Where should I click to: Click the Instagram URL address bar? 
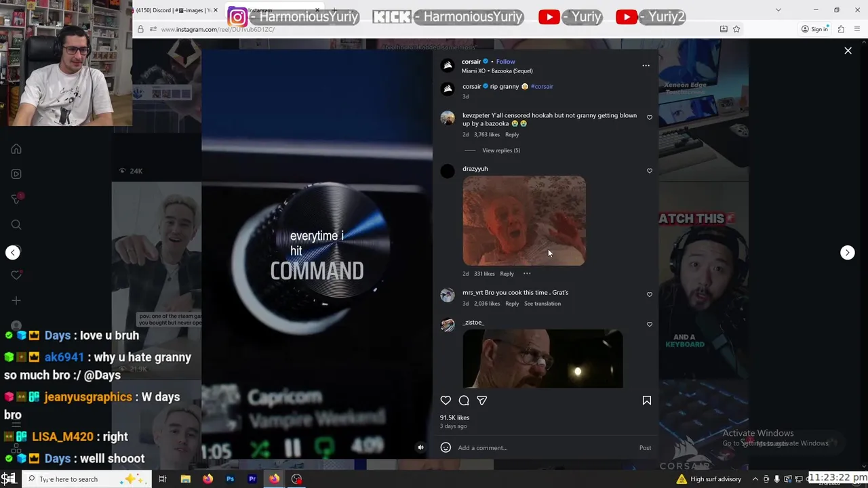434,29
